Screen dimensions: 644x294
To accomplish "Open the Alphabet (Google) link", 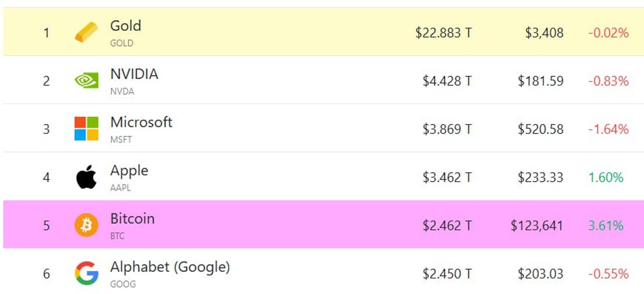I will tap(170, 268).
